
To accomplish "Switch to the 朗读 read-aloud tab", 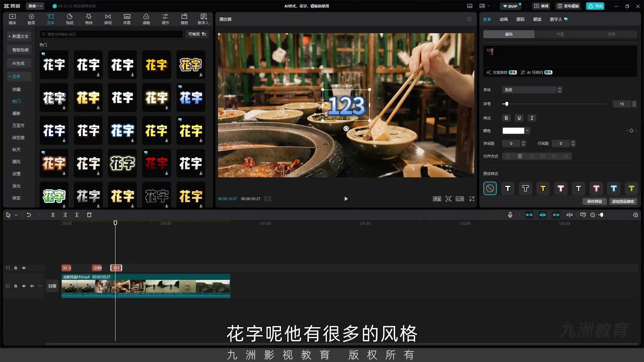I will click(x=537, y=19).
